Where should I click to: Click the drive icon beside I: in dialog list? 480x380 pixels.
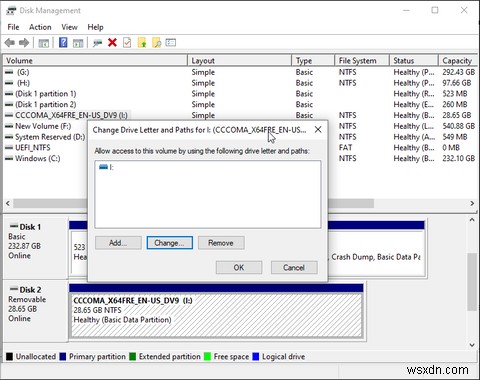click(103, 167)
